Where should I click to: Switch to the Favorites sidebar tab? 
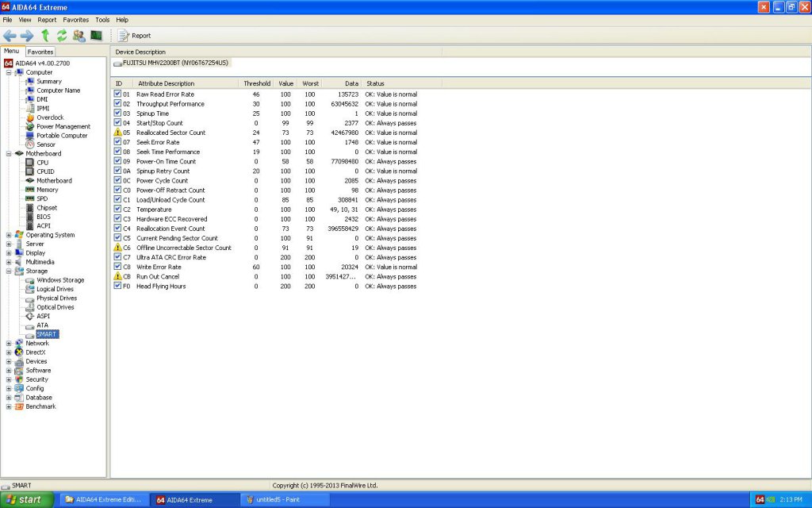[40, 52]
